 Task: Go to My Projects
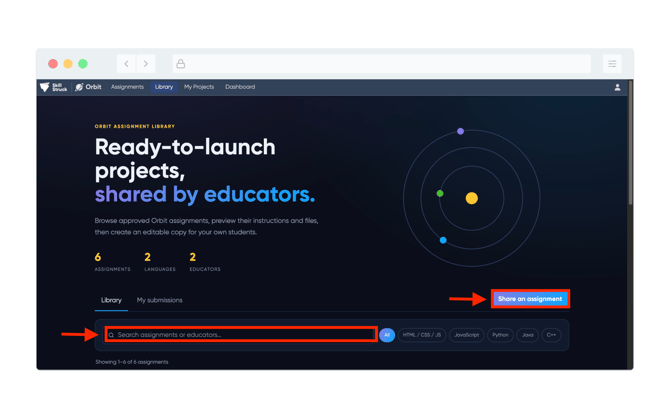[x=199, y=87]
